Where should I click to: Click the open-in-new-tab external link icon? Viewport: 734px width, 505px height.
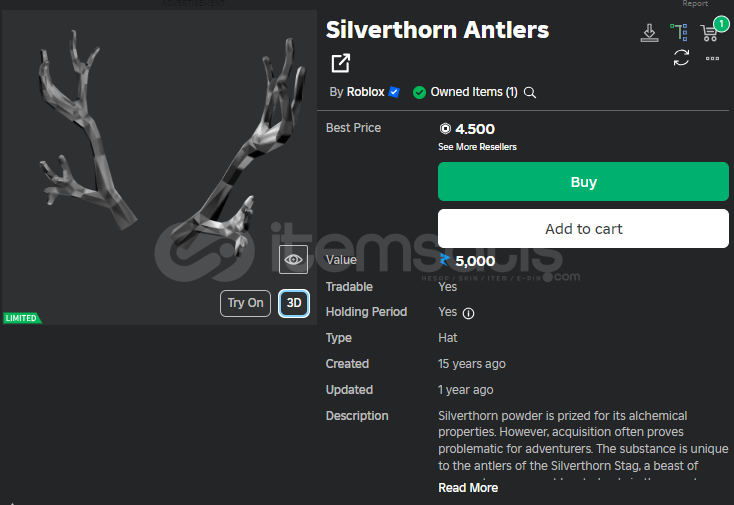tap(340, 63)
